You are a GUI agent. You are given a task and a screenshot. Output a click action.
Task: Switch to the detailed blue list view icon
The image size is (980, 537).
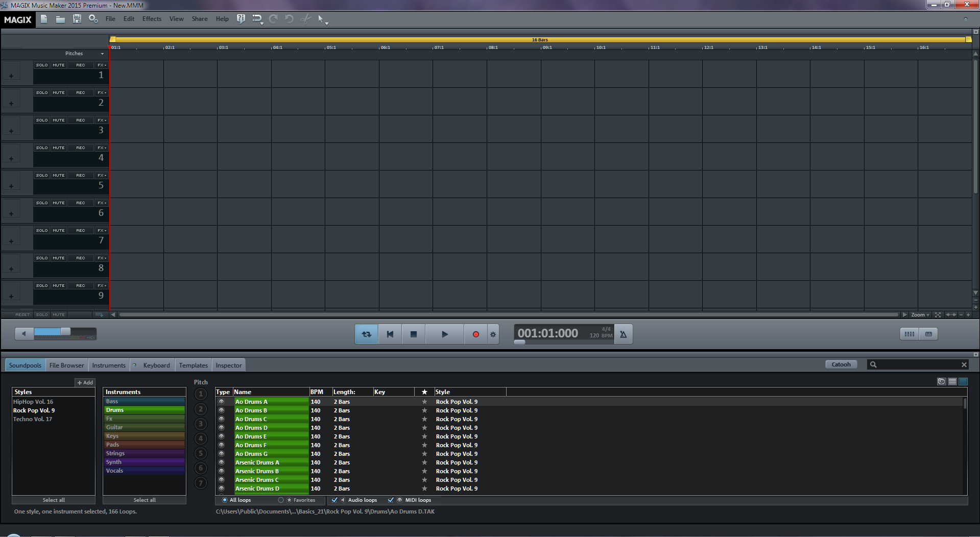[963, 381]
